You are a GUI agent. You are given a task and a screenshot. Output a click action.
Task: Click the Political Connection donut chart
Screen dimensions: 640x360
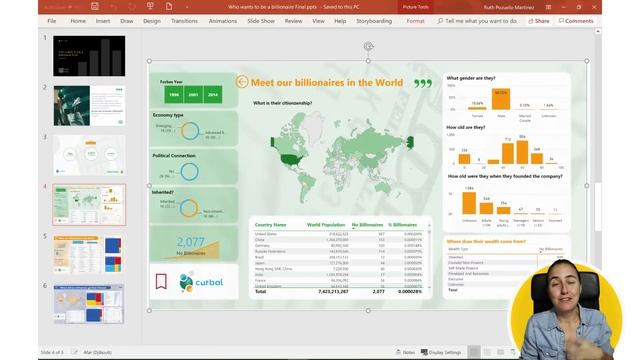coord(189,171)
